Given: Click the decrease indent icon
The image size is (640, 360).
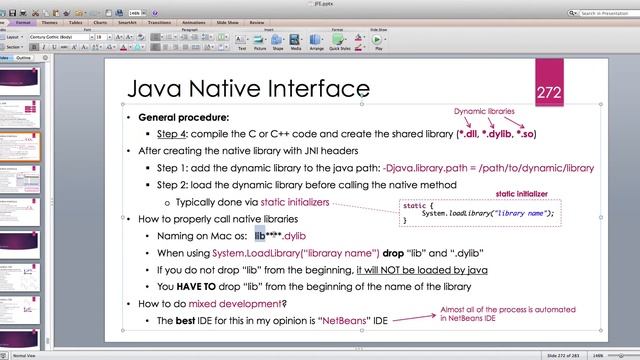Looking at the screenshot, I should pyautogui.click(x=183, y=37).
